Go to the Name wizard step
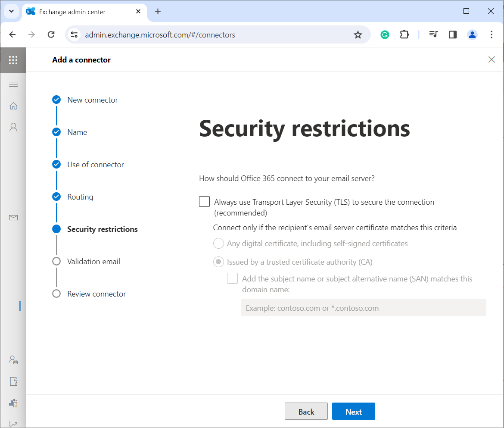 pyautogui.click(x=77, y=132)
